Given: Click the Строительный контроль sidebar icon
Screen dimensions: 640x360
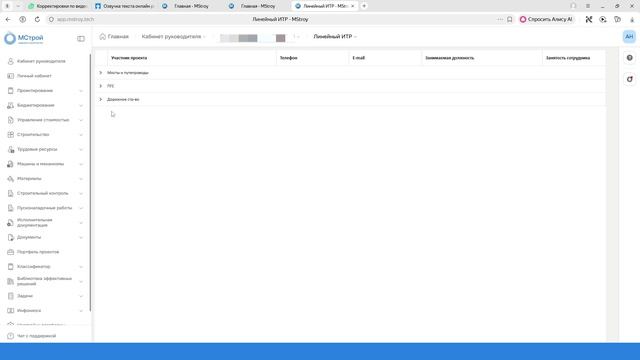Looking at the screenshot, I should (x=11, y=193).
